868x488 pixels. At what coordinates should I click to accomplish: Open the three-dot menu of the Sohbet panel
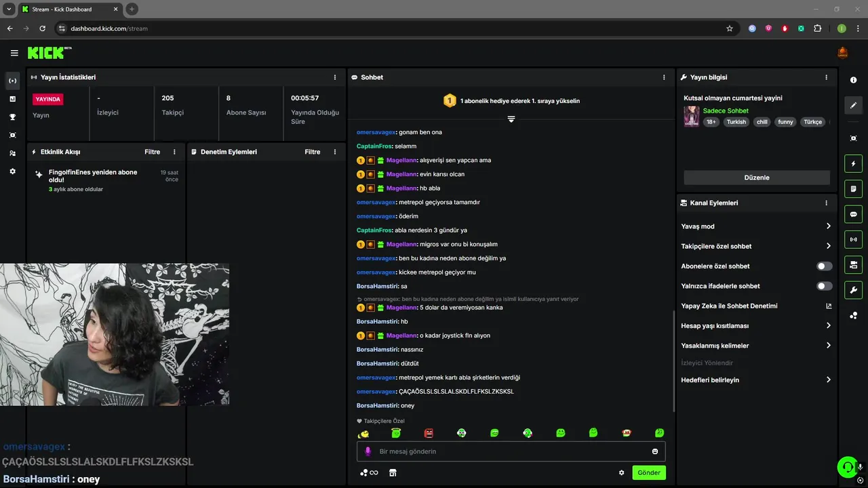click(x=664, y=77)
